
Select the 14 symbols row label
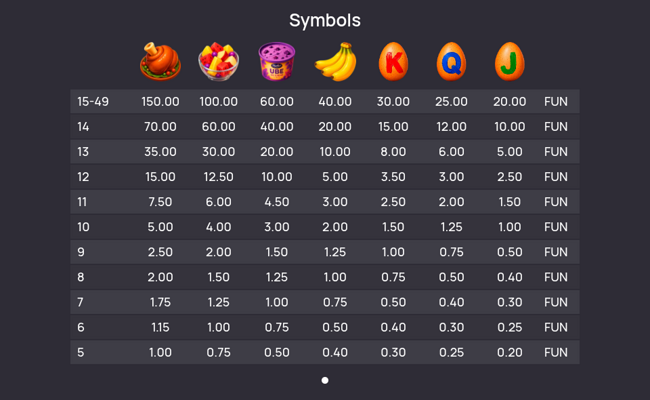[83, 127]
